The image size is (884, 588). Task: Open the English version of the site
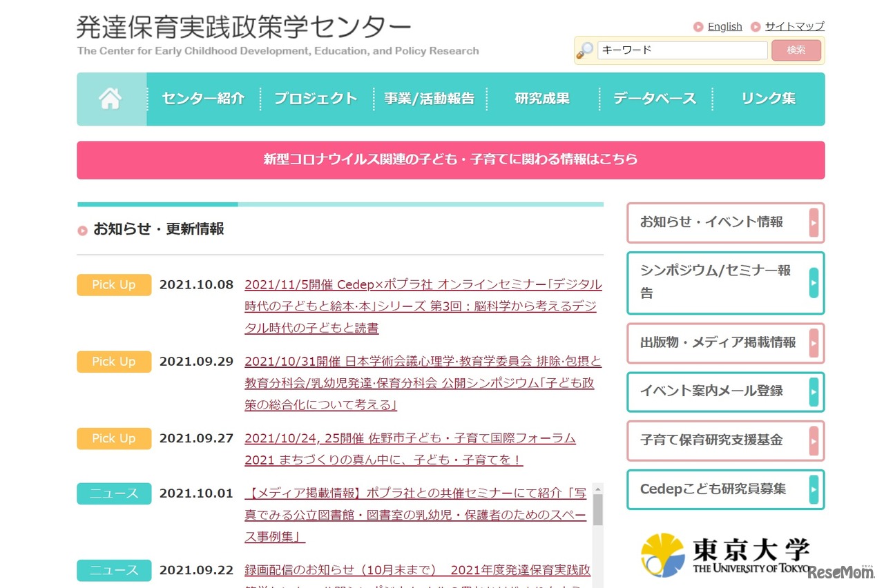pyautogui.click(x=724, y=26)
